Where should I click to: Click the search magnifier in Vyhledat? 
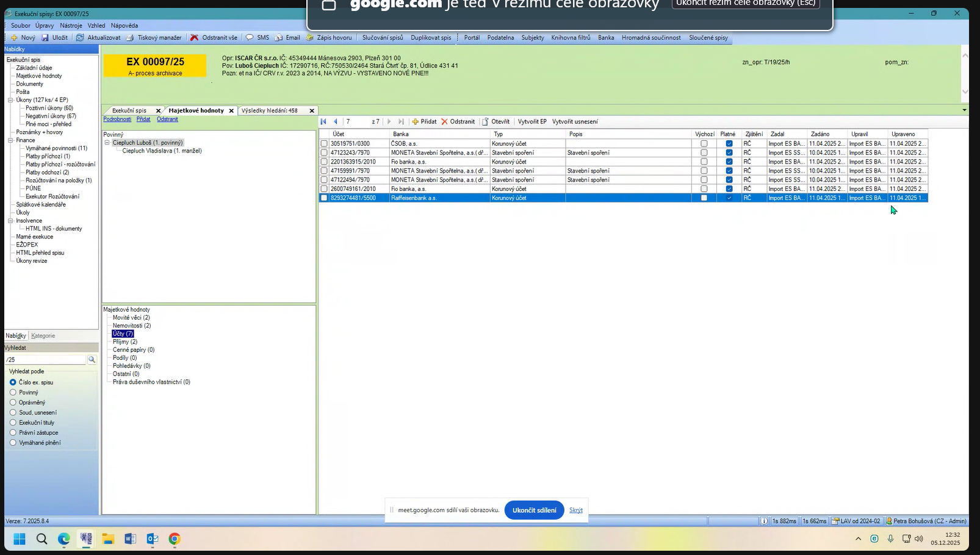(x=92, y=360)
